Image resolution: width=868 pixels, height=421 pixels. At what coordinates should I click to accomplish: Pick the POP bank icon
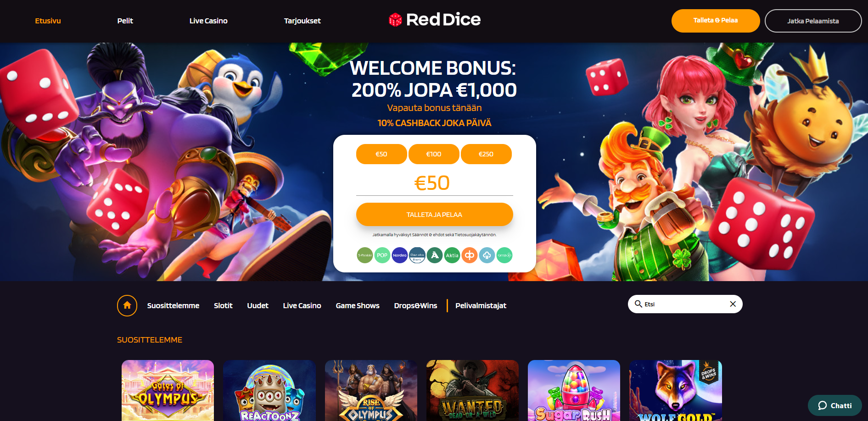(382, 255)
